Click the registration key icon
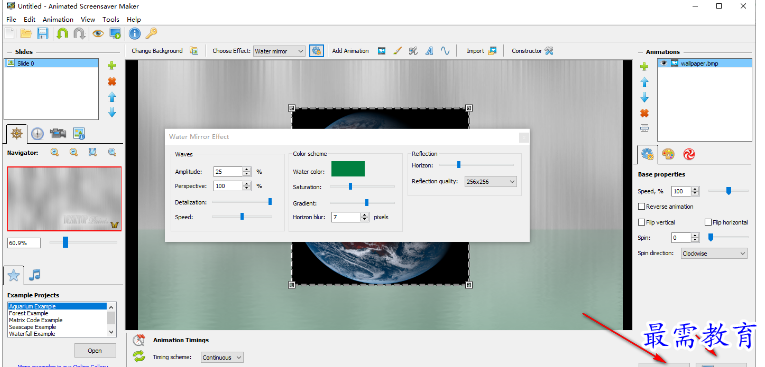 [x=151, y=33]
